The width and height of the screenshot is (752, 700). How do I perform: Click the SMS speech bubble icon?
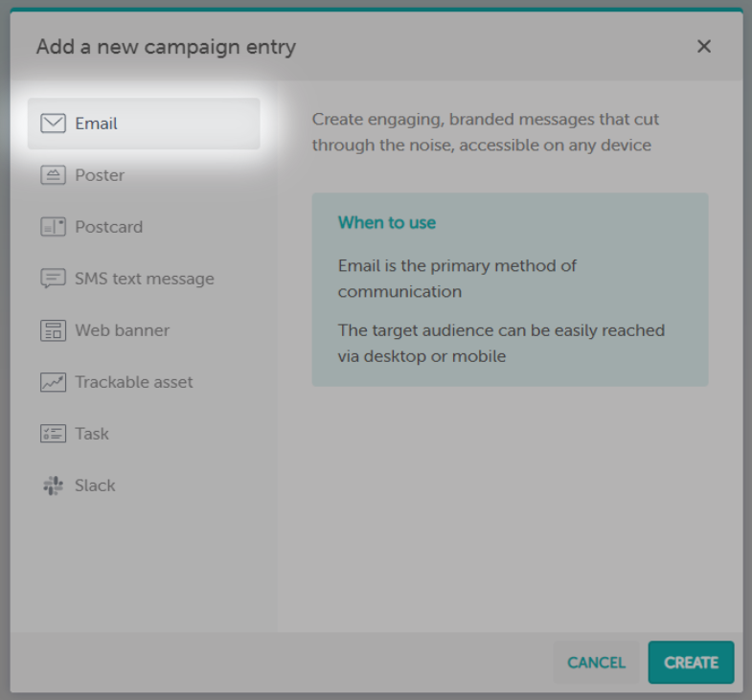point(53,279)
